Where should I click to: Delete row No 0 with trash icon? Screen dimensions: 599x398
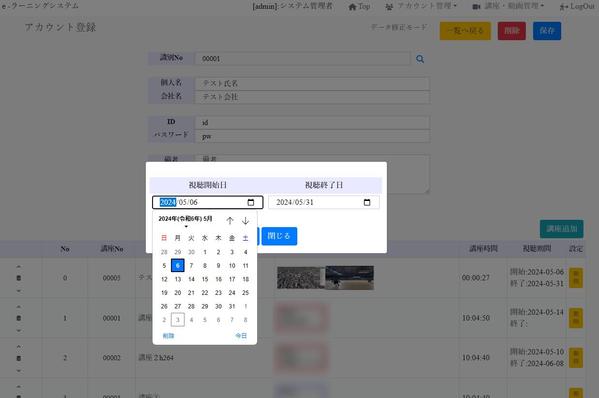19,278
